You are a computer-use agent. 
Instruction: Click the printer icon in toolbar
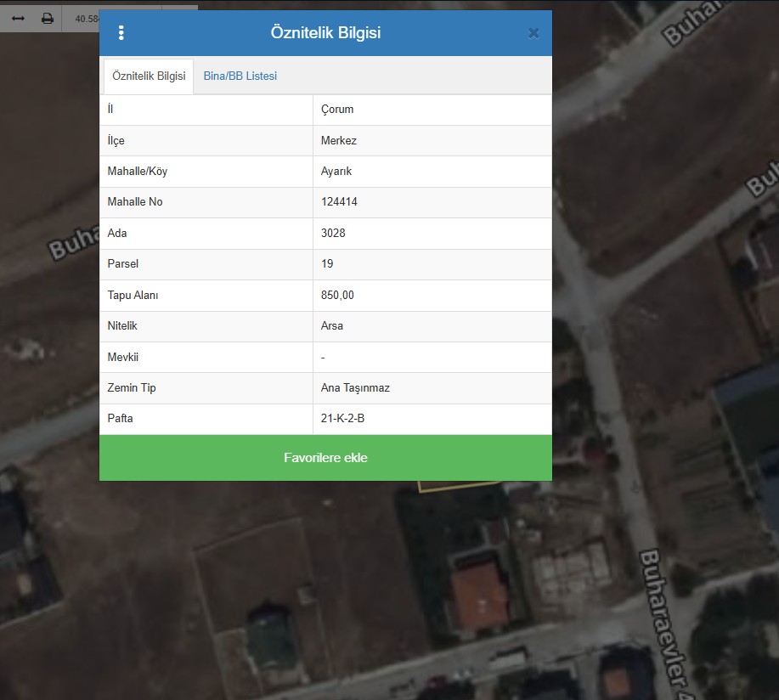(x=48, y=18)
